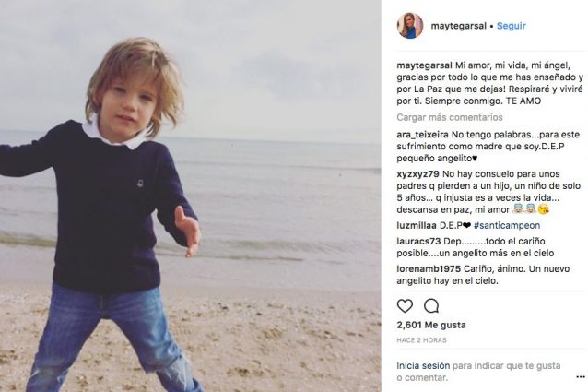Log in via the Inicia sesión link
Image resolution: width=588 pixels, height=392 pixels.
[x=423, y=365]
